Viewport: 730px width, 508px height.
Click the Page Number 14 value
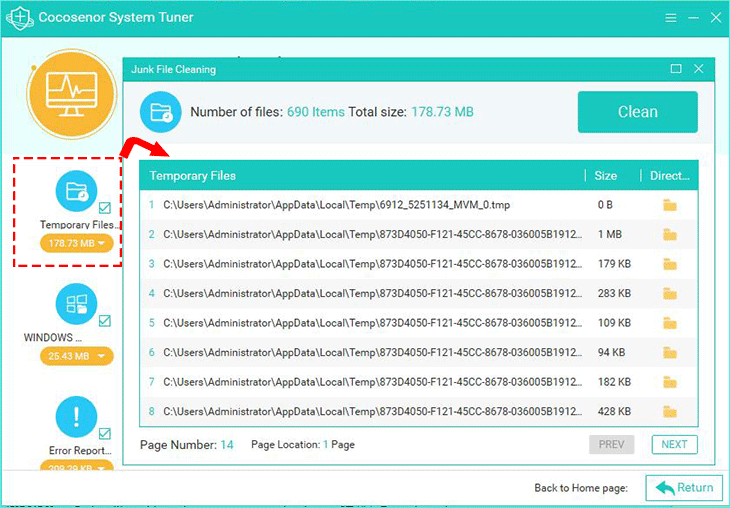tap(227, 445)
